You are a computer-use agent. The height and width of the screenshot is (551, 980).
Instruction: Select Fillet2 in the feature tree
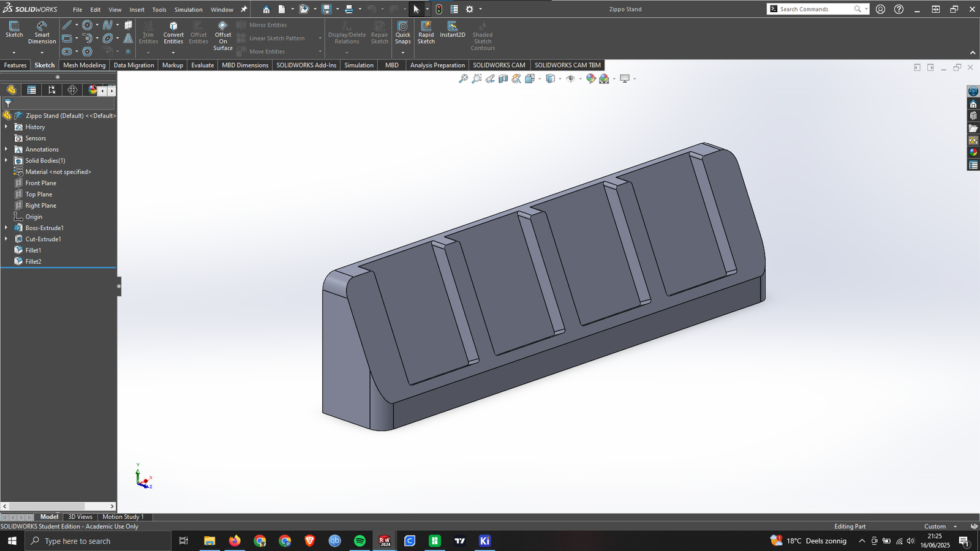coord(33,261)
